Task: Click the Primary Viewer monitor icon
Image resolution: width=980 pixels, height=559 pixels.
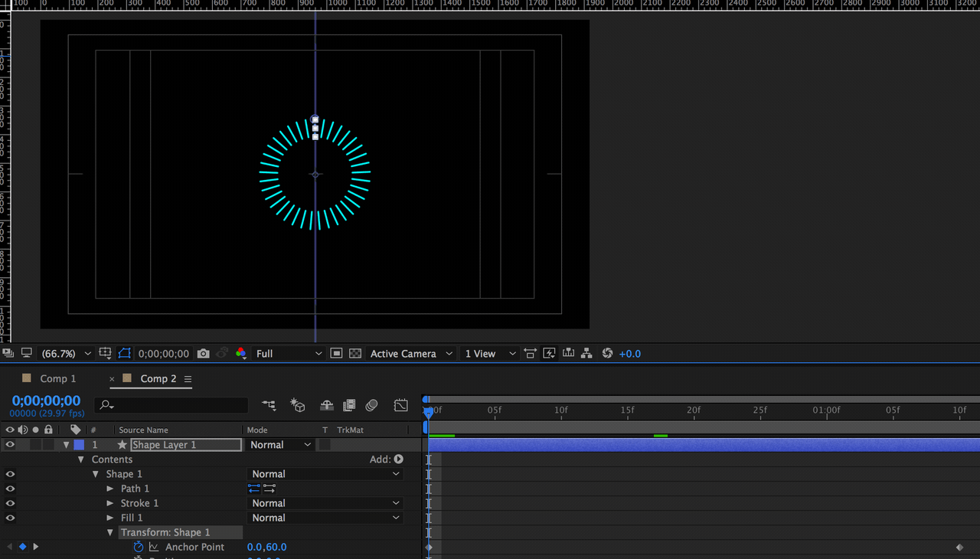Action: (27, 353)
